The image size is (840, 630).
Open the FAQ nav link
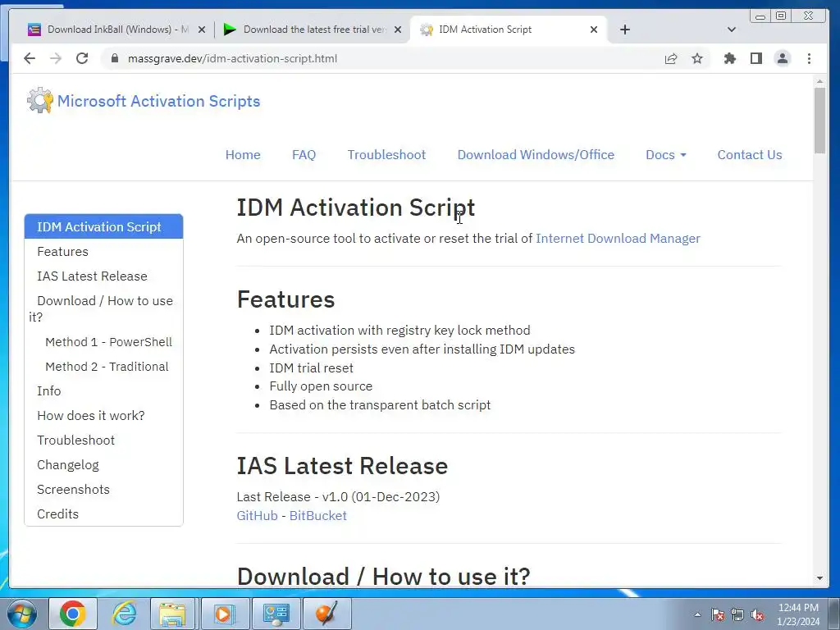pos(304,155)
